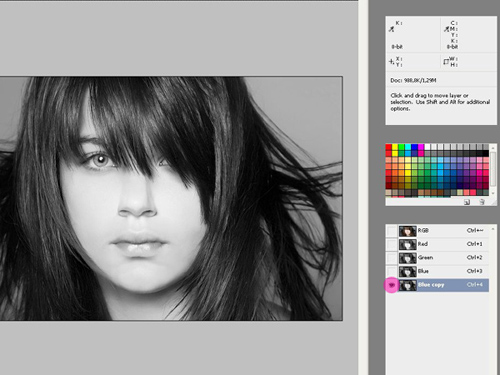This screenshot has width=500, height=375.
Task: Toggle visibility box for the Blue channel
Action: (392, 271)
